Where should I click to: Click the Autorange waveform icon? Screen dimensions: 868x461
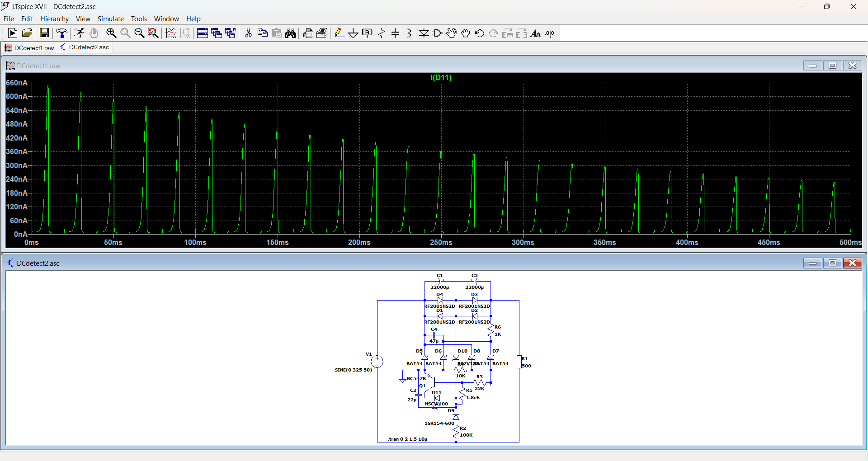pos(171,33)
